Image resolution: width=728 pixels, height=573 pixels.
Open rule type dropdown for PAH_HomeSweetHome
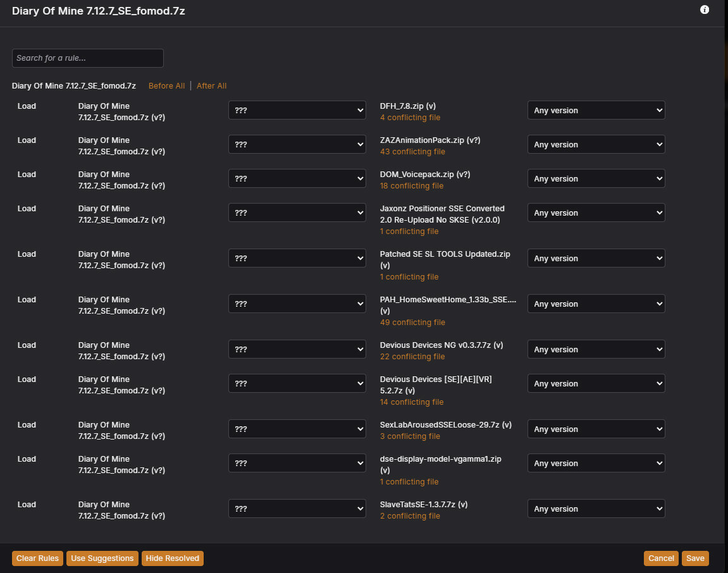click(297, 304)
